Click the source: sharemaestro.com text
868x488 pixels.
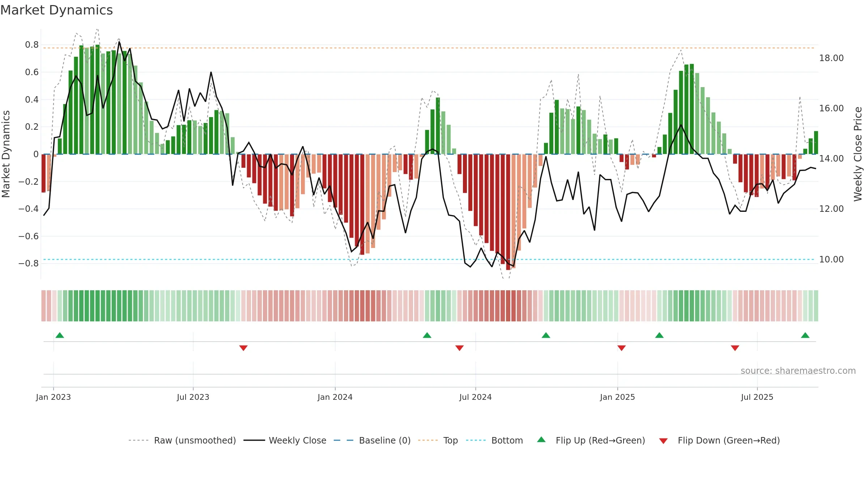[798, 371]
